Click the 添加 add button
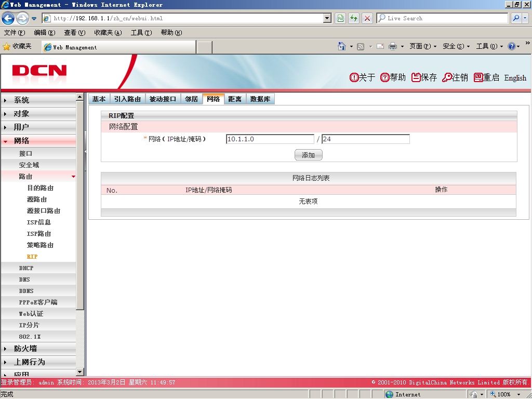 (309, 155)
